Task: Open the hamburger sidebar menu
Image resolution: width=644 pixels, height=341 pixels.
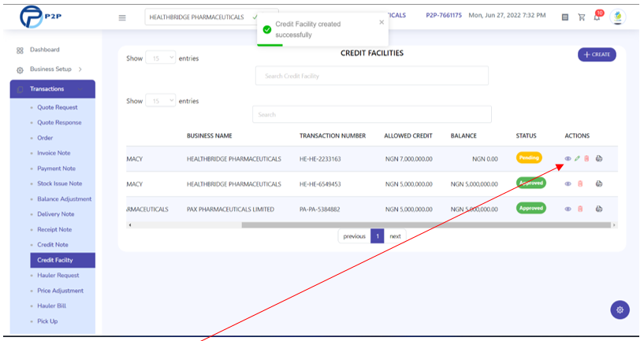Action: click(x=122, y=17)
